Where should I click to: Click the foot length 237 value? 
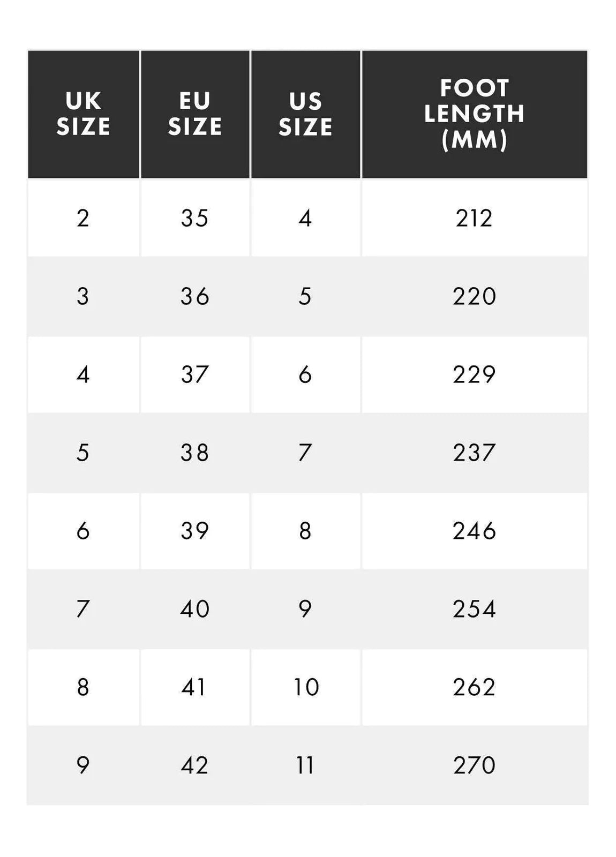pyautogui.click(x=474, y=453)
